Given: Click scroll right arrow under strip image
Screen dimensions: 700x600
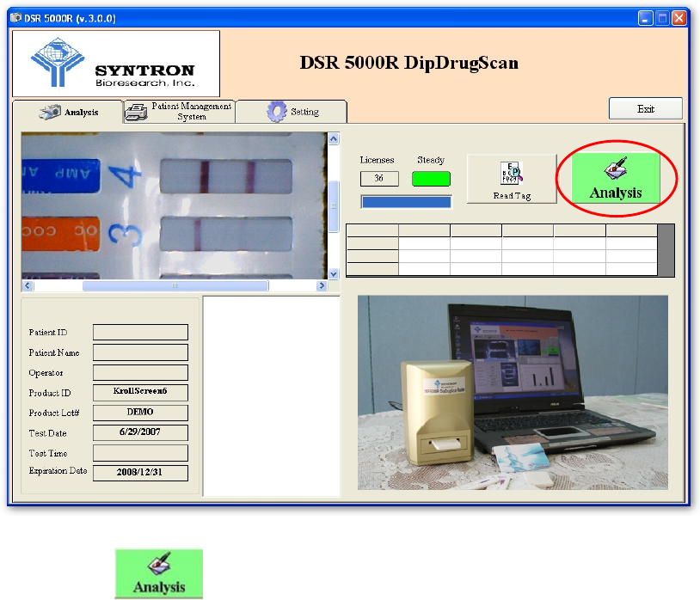Looking at the screenshot, I should pos(322,285).
